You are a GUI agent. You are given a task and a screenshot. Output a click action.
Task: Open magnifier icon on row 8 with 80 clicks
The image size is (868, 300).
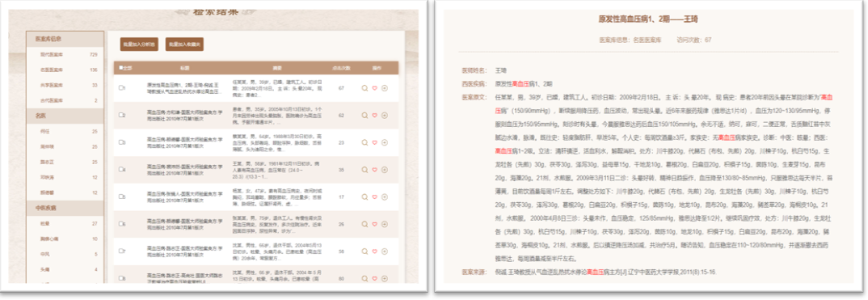364,278
